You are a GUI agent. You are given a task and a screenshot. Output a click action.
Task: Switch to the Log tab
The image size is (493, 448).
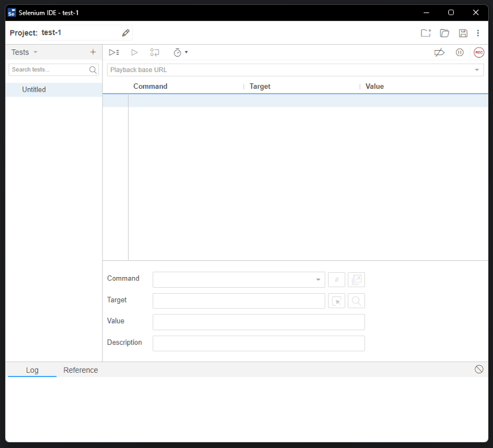[x=32, y=370]
